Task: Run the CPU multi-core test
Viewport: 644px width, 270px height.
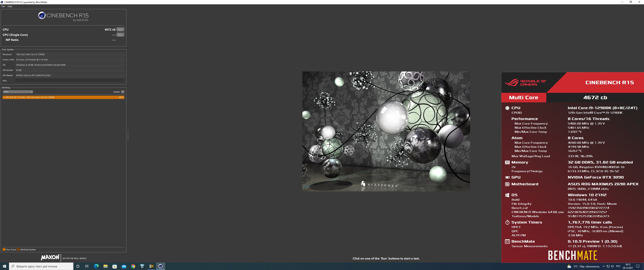Action: pyautogui.click(x=120, y=30)
